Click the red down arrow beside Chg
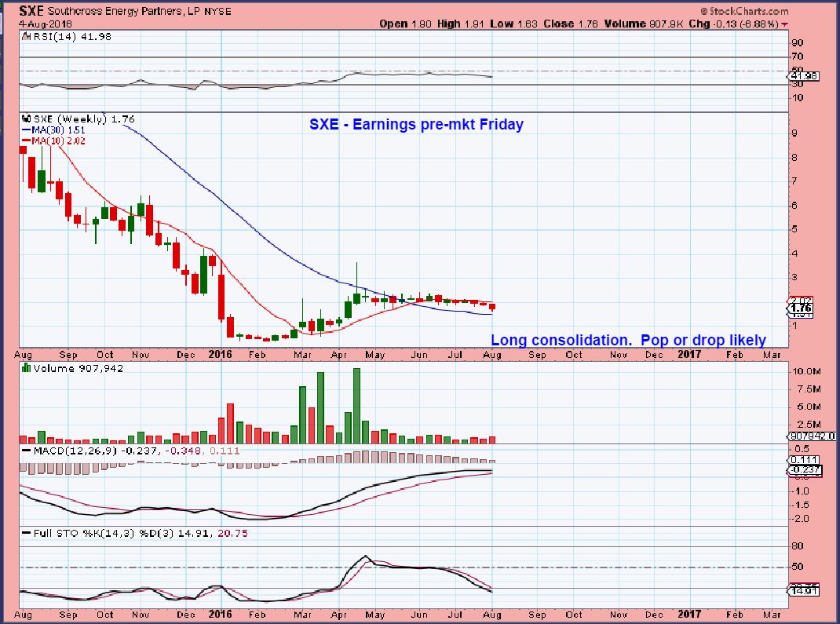This screenshot has height=624, width=840. (x=785, y=24)
